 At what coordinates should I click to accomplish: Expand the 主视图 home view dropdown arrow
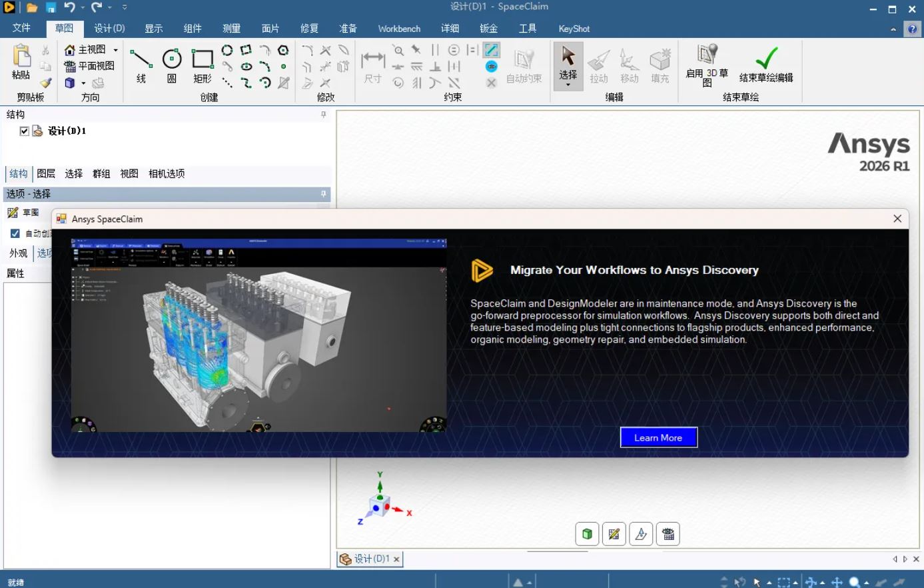(115, 50)
